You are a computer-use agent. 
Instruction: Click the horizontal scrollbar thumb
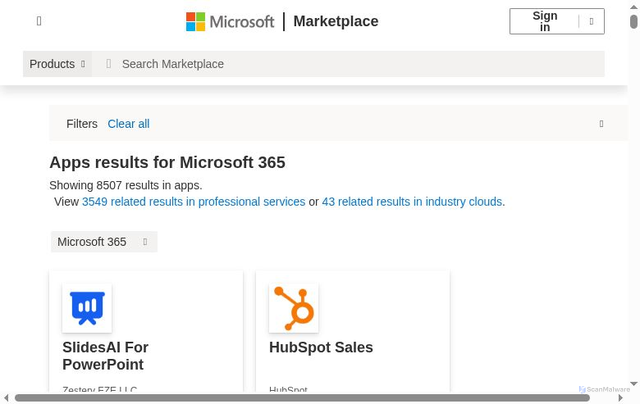point(302,398)
